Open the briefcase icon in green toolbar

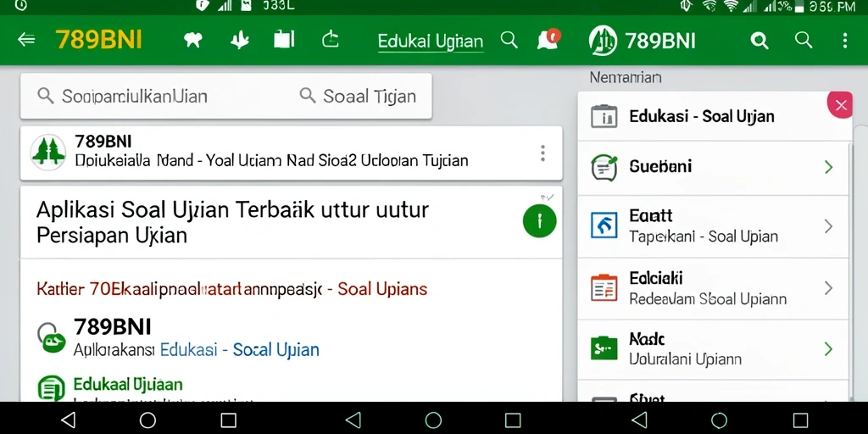click(284, 39)
